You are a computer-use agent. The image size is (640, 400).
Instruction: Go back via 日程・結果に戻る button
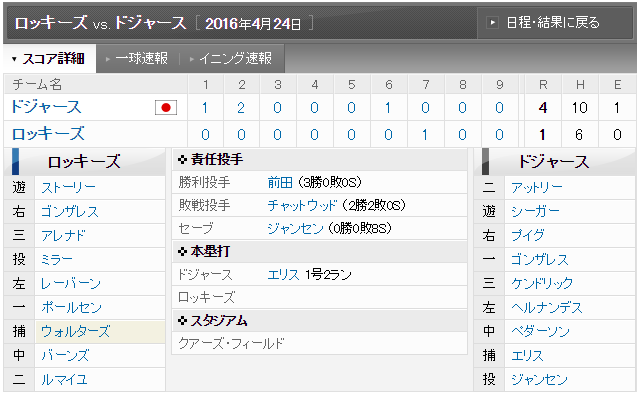pyautogui.click(x=555, y=22)
